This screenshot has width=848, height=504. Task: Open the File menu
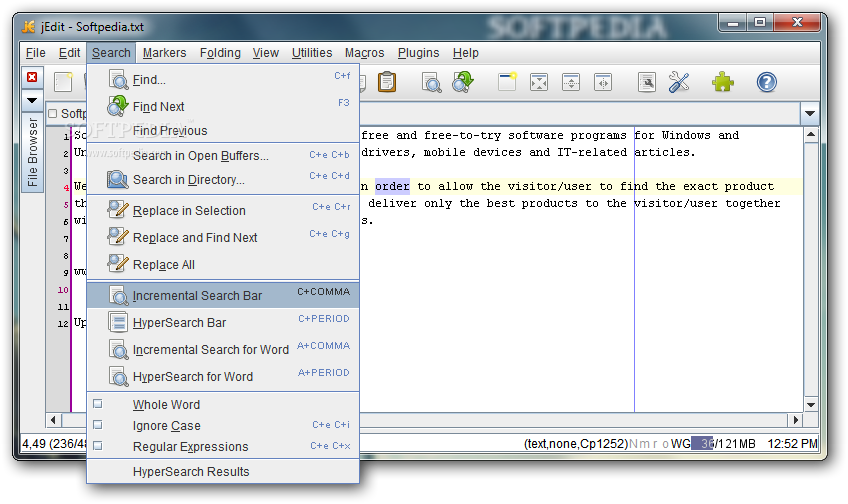point(36,53)
